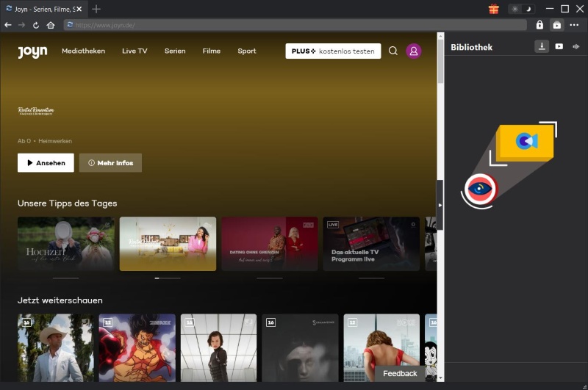Click Mehr Infos button
Screen dimensions: 588x390
[x=111, y=162]
